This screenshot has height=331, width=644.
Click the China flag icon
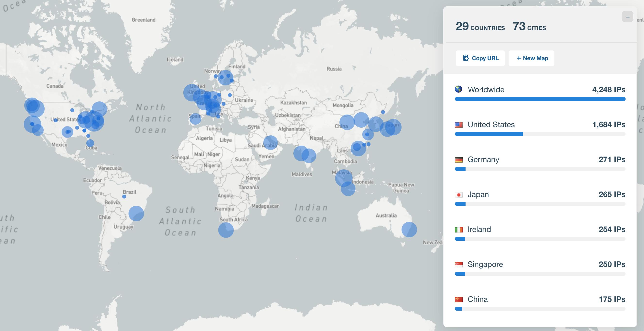pos(459,299)
